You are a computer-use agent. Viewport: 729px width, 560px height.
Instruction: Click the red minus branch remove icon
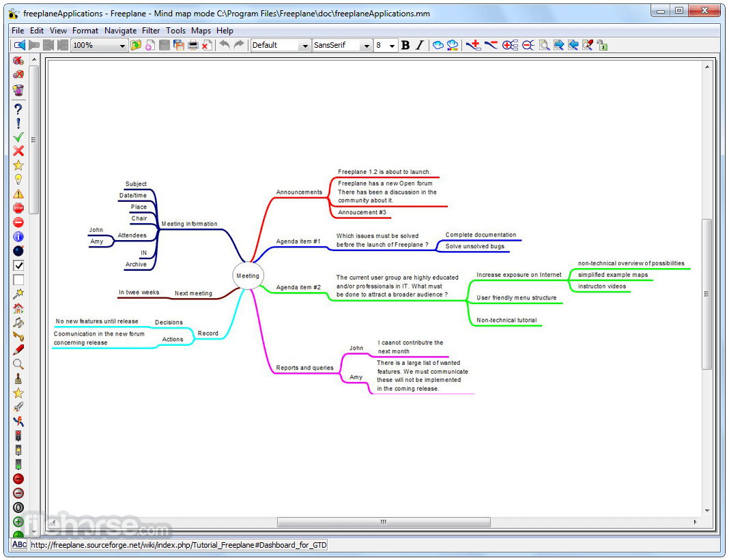tap(491, 45)
